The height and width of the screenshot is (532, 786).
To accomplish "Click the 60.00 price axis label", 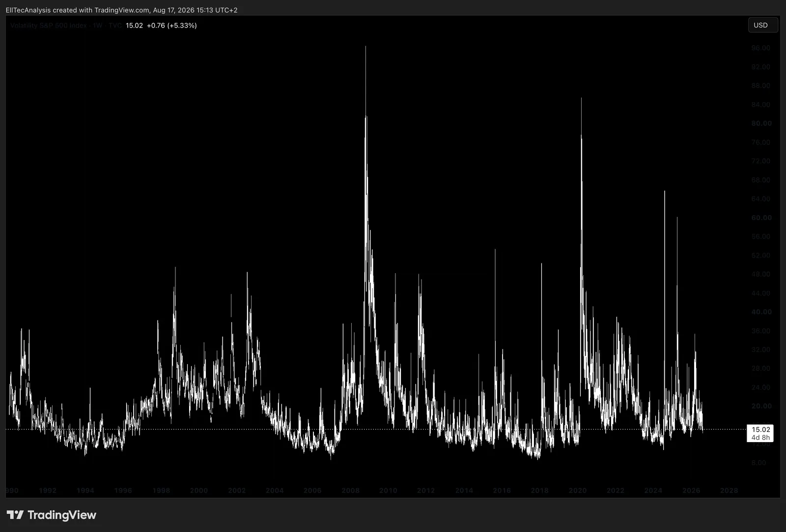I will click(761, 218).
